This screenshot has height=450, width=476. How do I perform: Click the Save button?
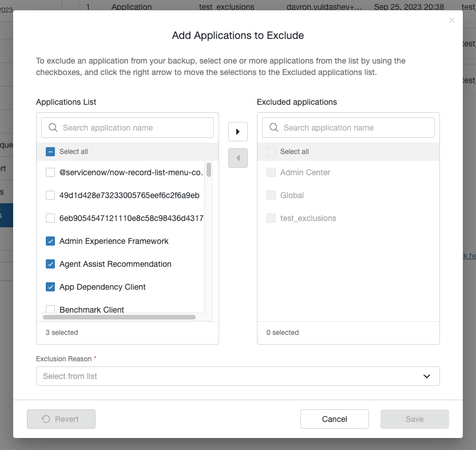[414, 419]
